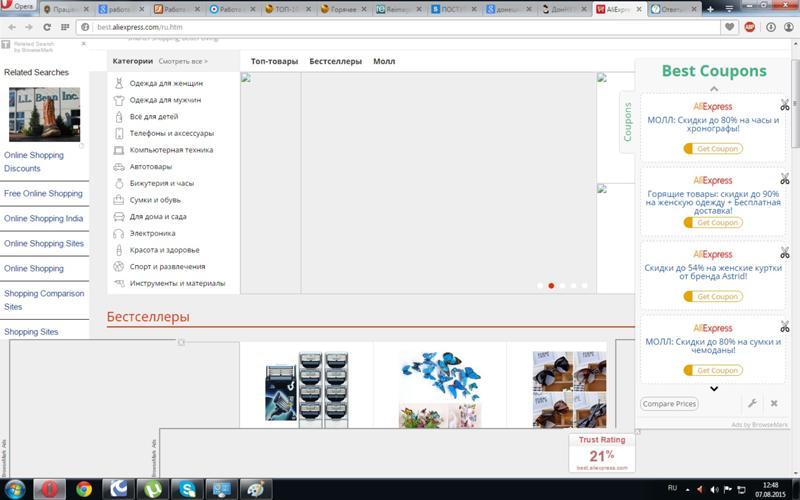Open the Молл menu item
Screen dimensions: 800x500
pos(384,61)
